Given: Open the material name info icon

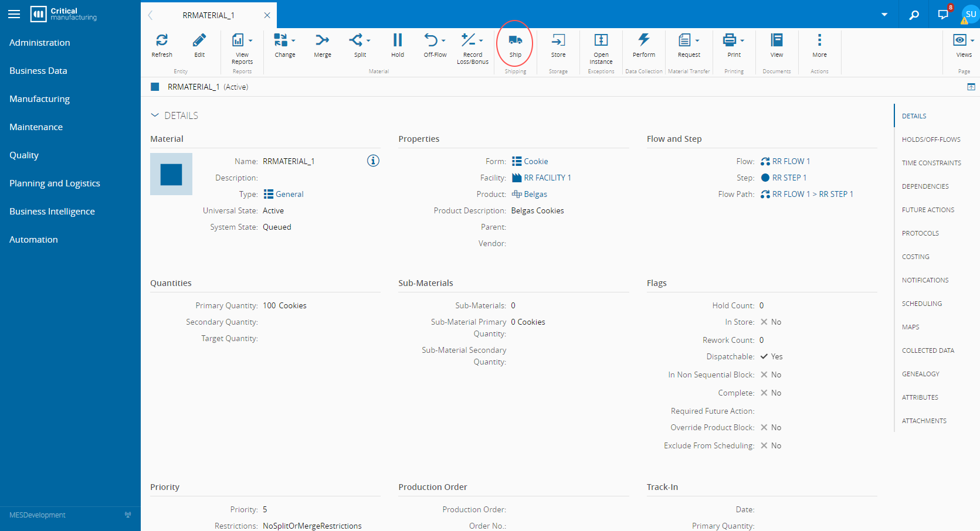Looking at the screenshot, I should 373,161.
